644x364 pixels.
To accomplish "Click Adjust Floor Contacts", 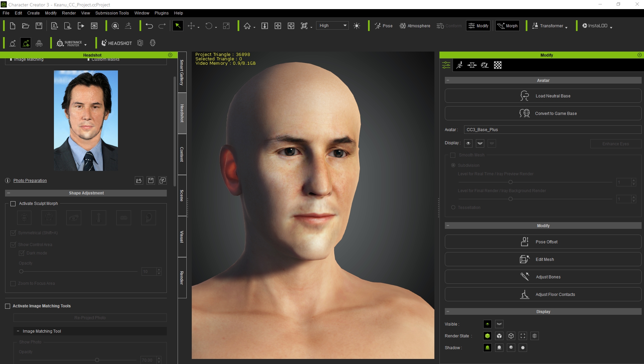I will point(543,294).
